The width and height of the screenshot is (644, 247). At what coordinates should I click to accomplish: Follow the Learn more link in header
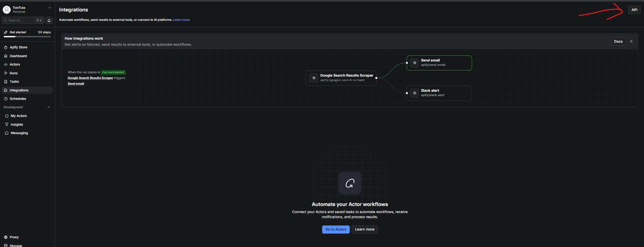pyautogui.click(x=181, y=20)
